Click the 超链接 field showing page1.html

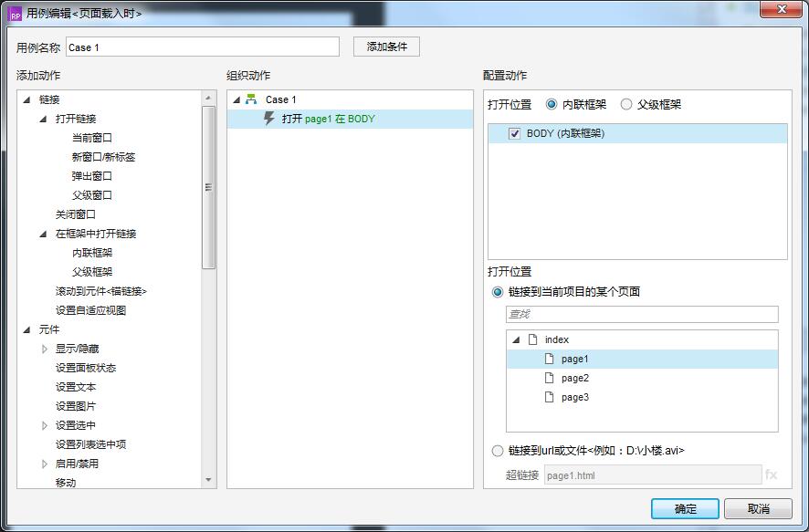point(653,475)
